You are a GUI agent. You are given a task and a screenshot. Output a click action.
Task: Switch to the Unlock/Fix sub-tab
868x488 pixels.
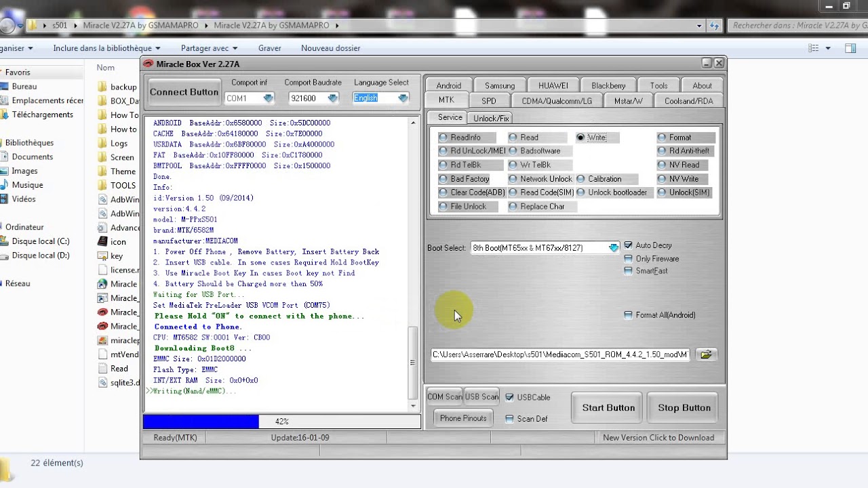tap(491, 118)
